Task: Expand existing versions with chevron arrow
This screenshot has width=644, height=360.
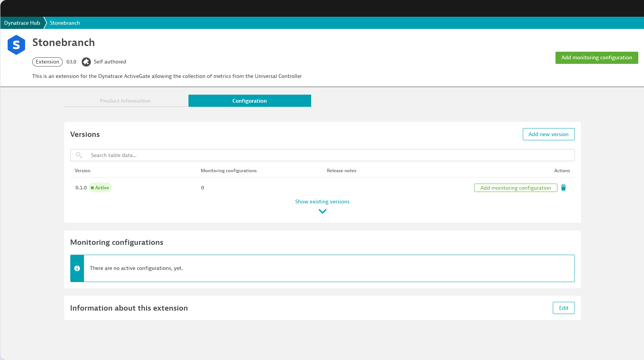Action: coord(323,211)
